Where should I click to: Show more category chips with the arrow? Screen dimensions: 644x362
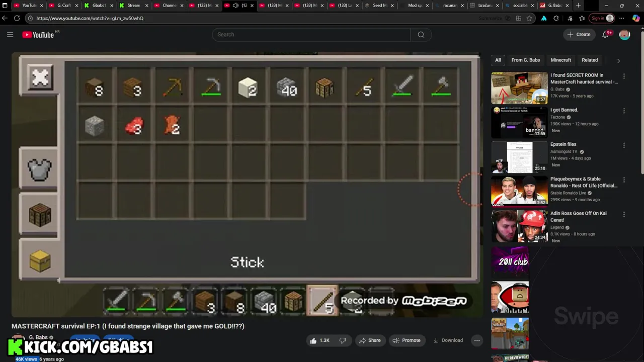618,60
